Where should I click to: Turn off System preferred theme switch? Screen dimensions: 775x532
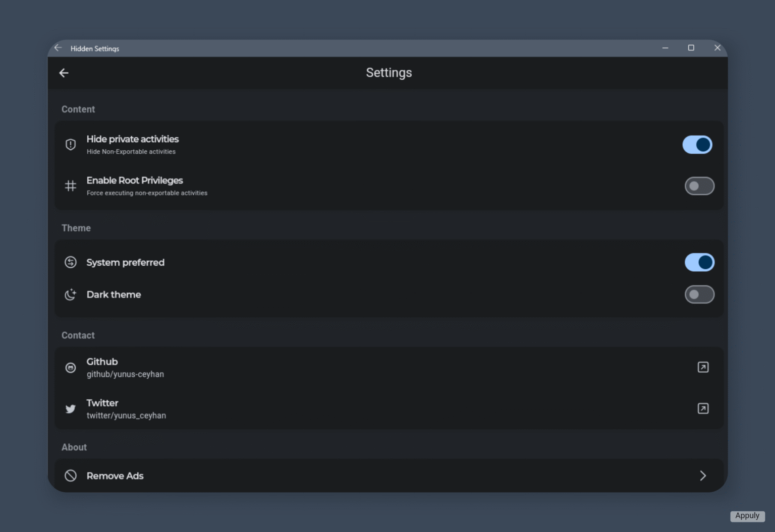699,262
